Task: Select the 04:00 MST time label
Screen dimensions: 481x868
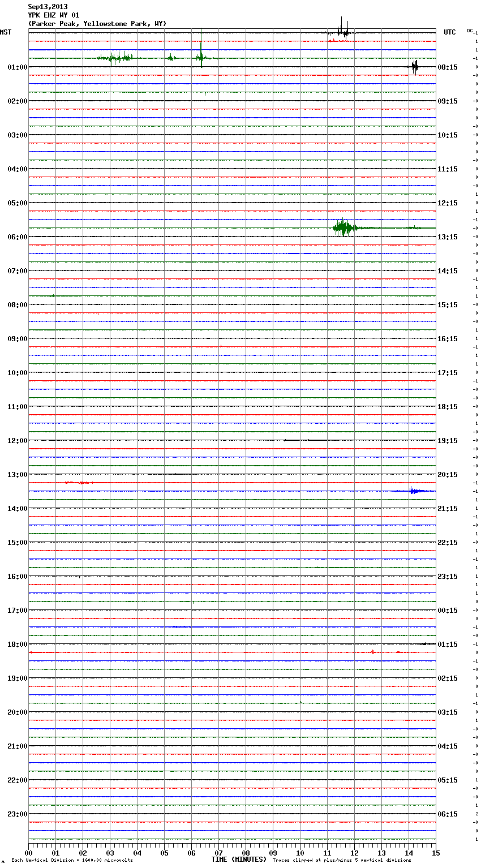Action: 17,169
